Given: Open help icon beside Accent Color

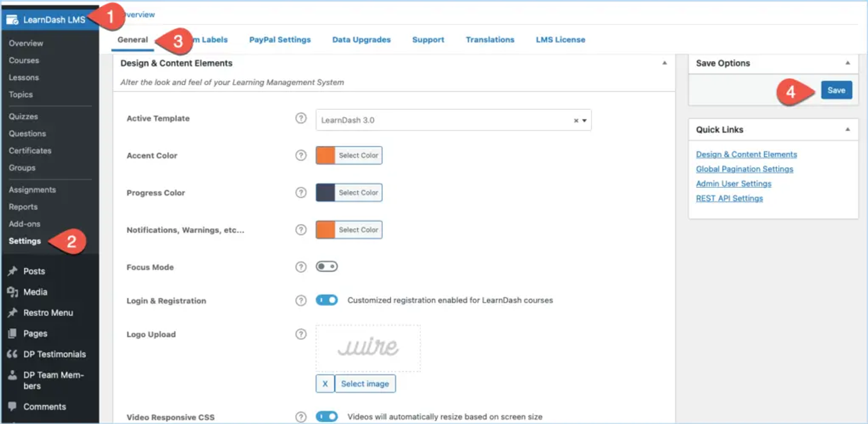Looking at the screenshot, I should coord(301,155).
